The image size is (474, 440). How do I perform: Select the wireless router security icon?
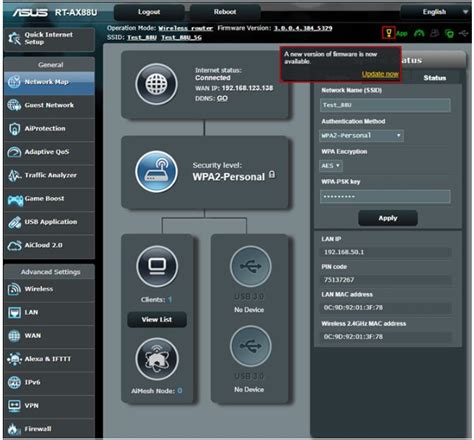156,172
